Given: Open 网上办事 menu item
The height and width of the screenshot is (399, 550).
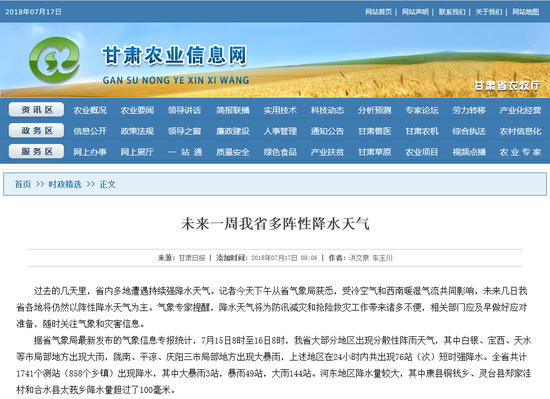Looking at the screenshot, I should [90, 152].
